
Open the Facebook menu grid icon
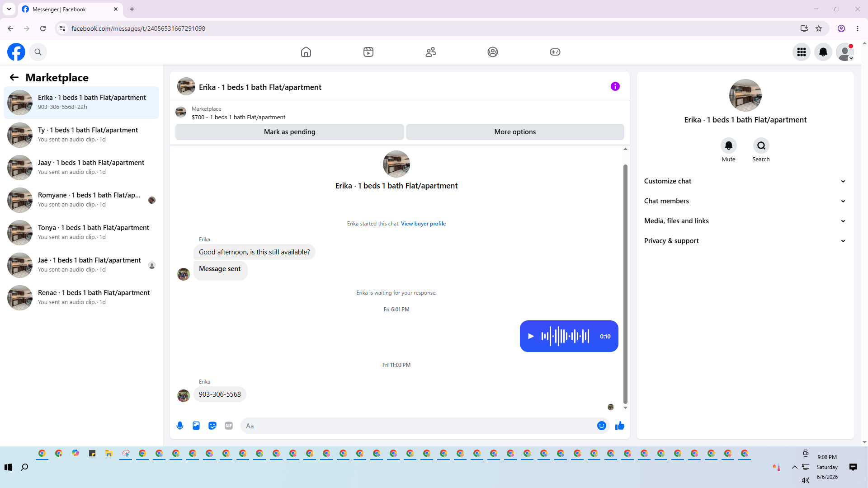coord(802,52)
